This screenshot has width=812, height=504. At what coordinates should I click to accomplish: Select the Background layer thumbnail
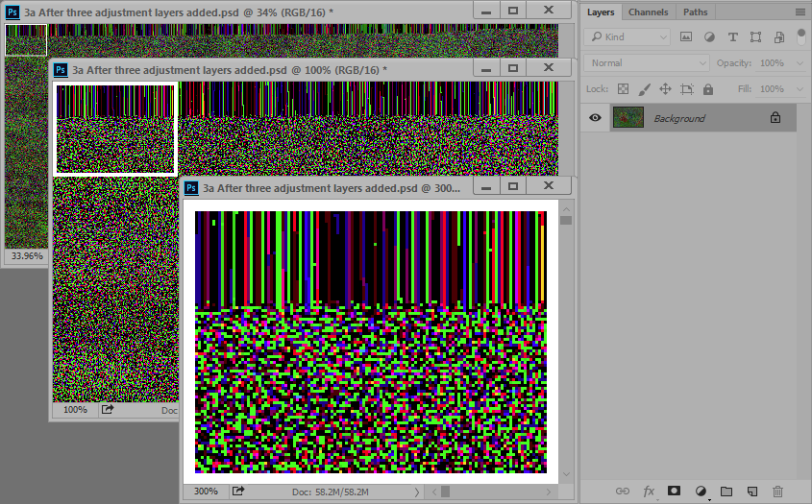(x=628, y=117)
